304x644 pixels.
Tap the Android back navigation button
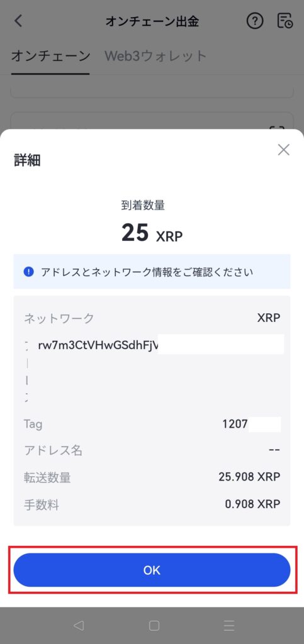78,625
